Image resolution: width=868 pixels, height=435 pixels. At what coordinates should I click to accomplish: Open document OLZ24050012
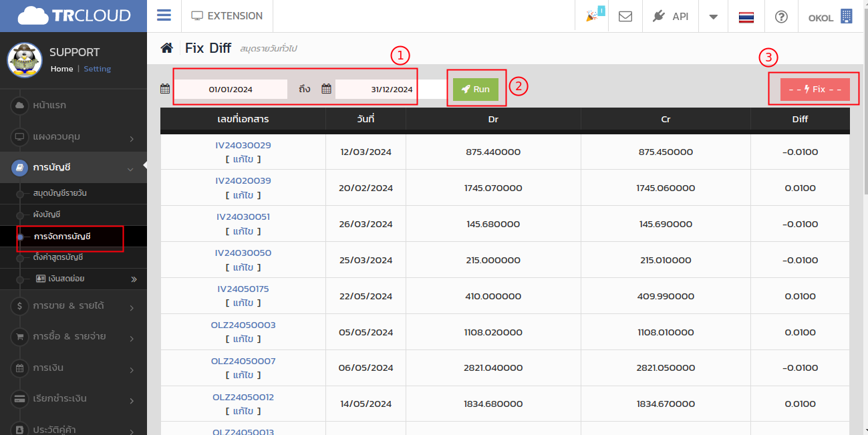(x=243, y=398)
